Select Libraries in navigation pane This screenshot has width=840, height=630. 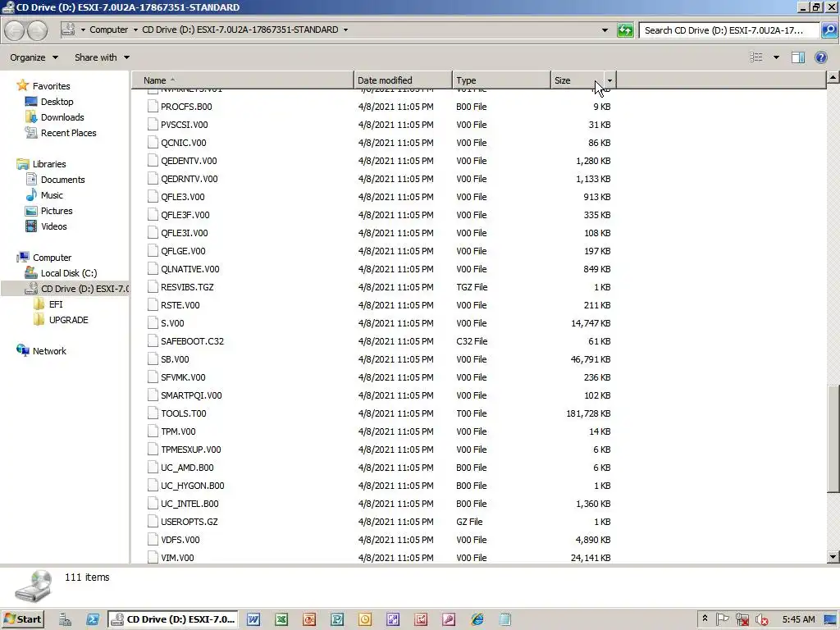pos(49,164)
